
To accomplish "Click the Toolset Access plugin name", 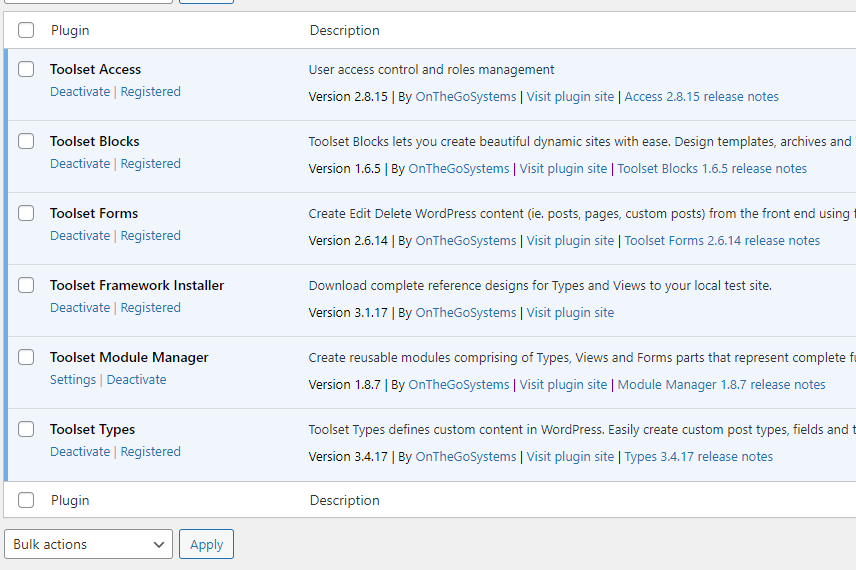I will [x=96, y=69].
